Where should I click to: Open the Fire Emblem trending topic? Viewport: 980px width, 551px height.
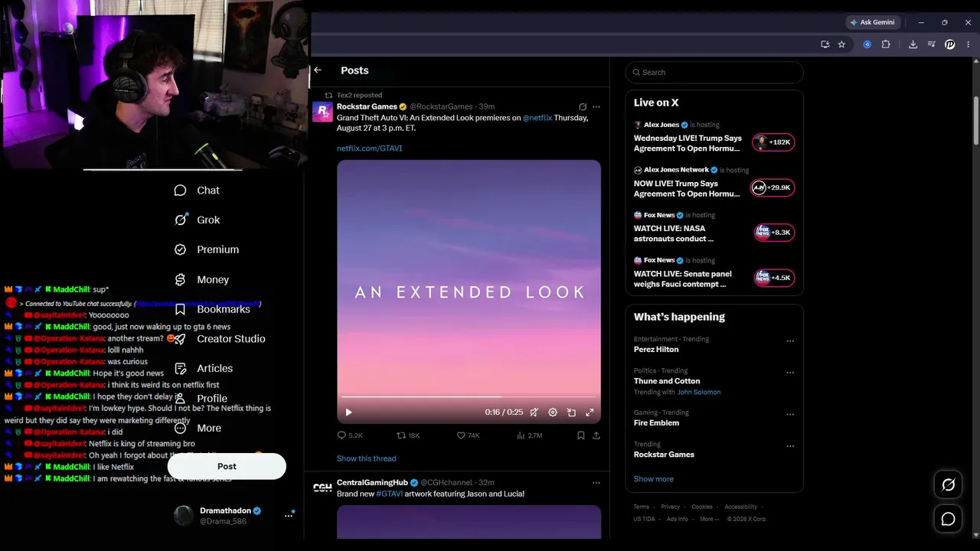click(656, 422)
